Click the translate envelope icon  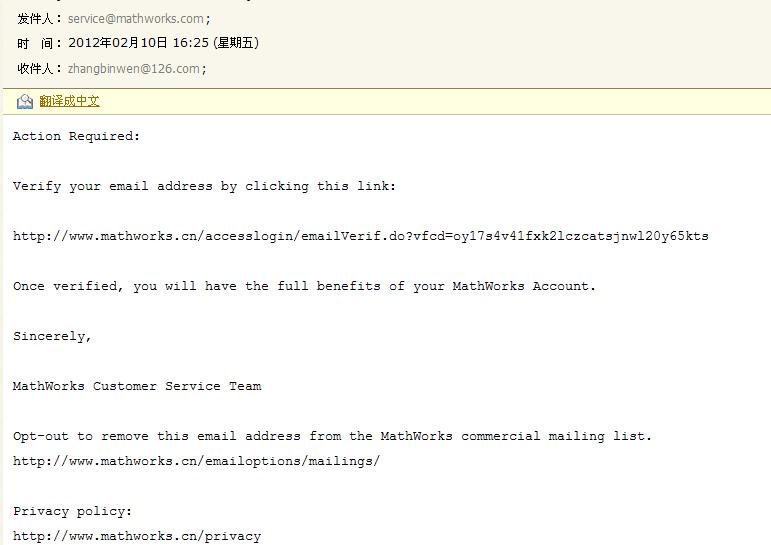[x=25, y=101]
